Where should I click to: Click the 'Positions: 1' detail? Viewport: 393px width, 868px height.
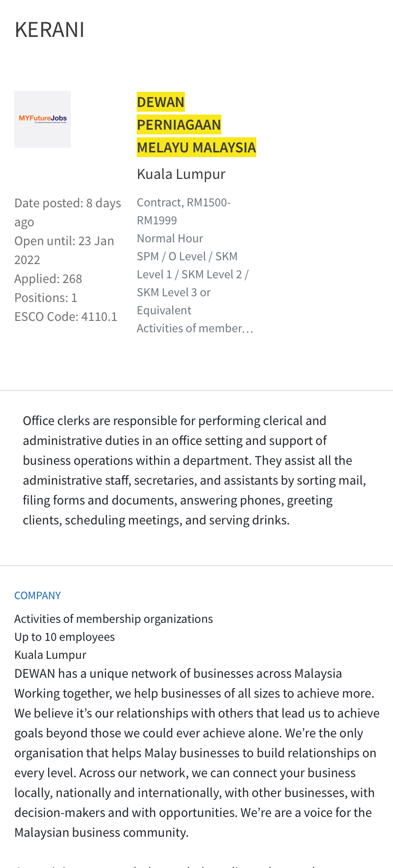[46, 297]
